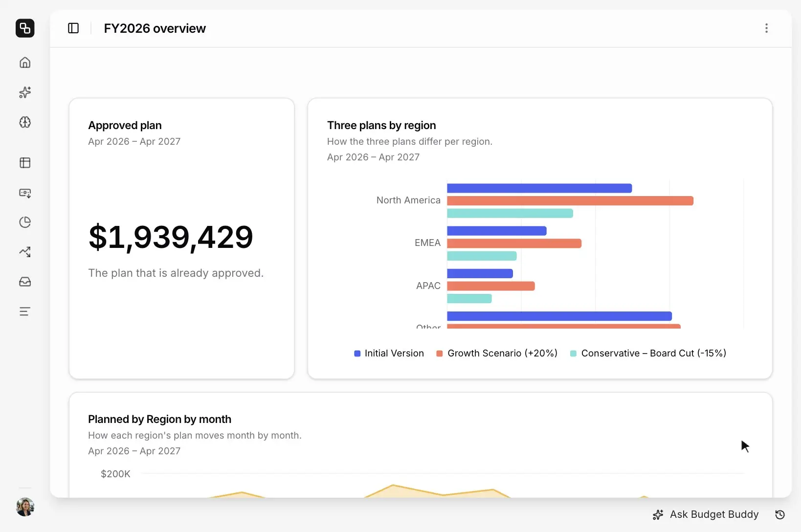Viewport: 801px width, 532px height.
Task: Click the Planned by Region by month heading
Action: [159, 419]
